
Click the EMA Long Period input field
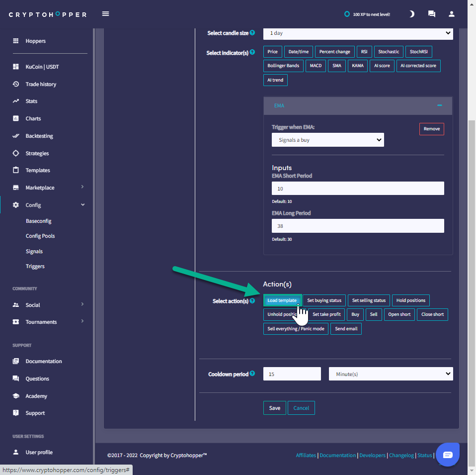tap(358, 226)
